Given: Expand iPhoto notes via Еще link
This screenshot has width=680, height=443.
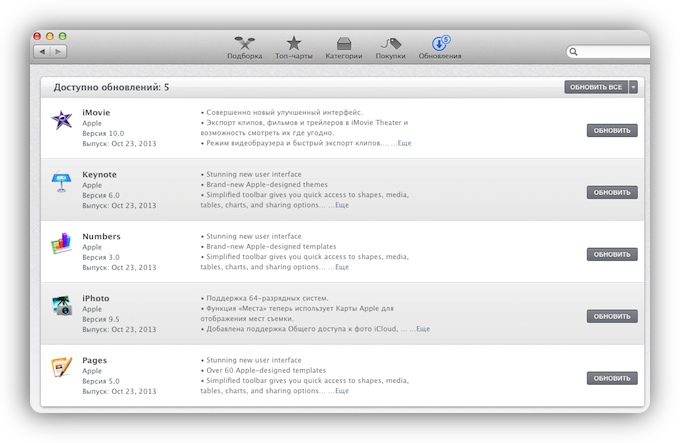Looking at the screenshot, I should (423, 329).
